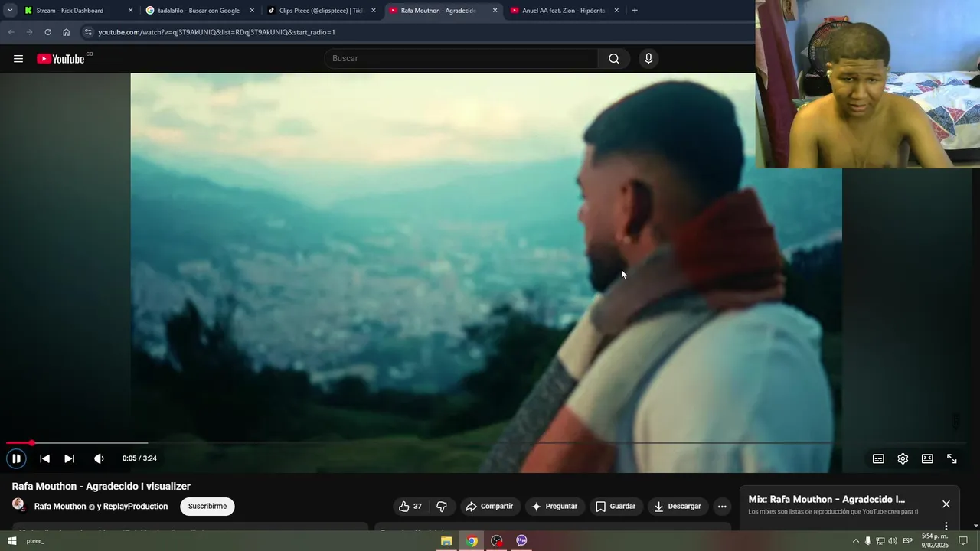Open File Explorer from the taskbar
This screenshot has width=980, height=551.
pyautogui.click(x=446, y=541)
